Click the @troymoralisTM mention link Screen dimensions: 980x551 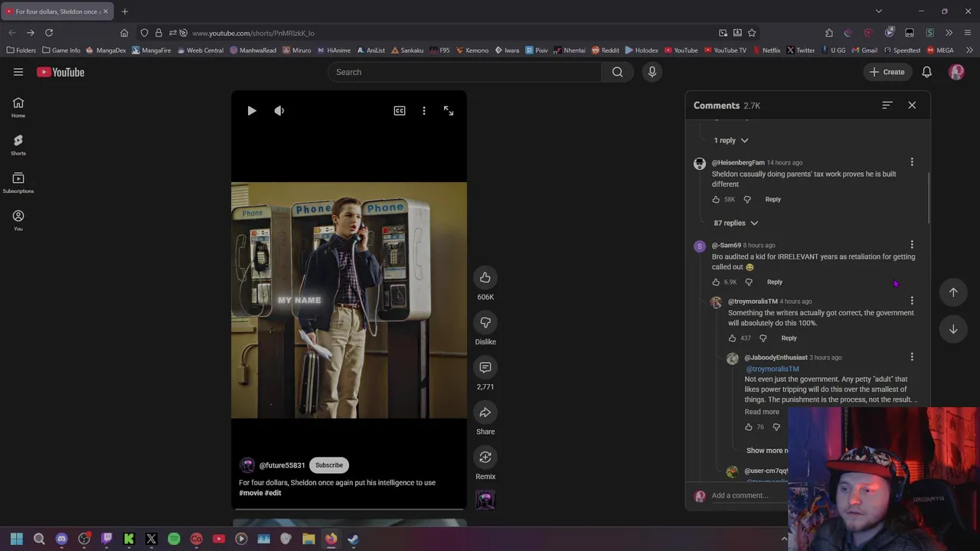pos(773,369)
